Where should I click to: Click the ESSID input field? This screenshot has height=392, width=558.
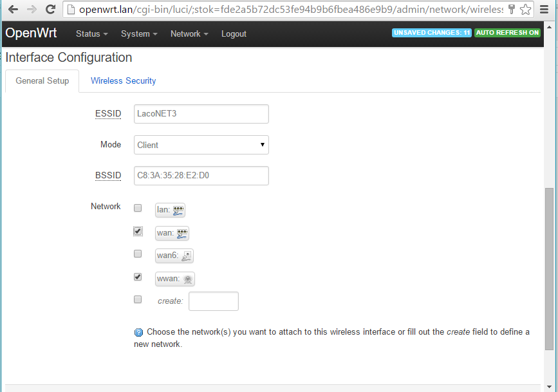click(x=201, y=114)
